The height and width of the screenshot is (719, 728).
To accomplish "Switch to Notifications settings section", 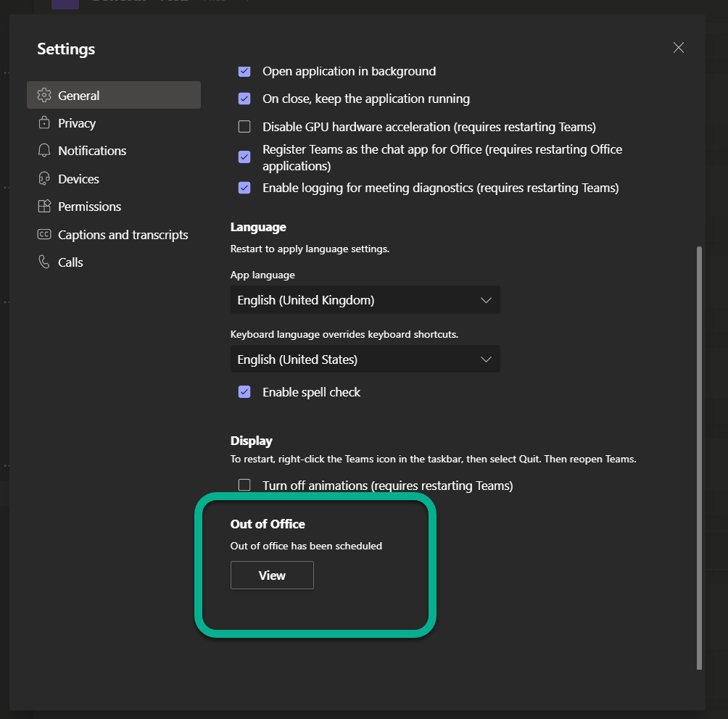I will point(91,150).
